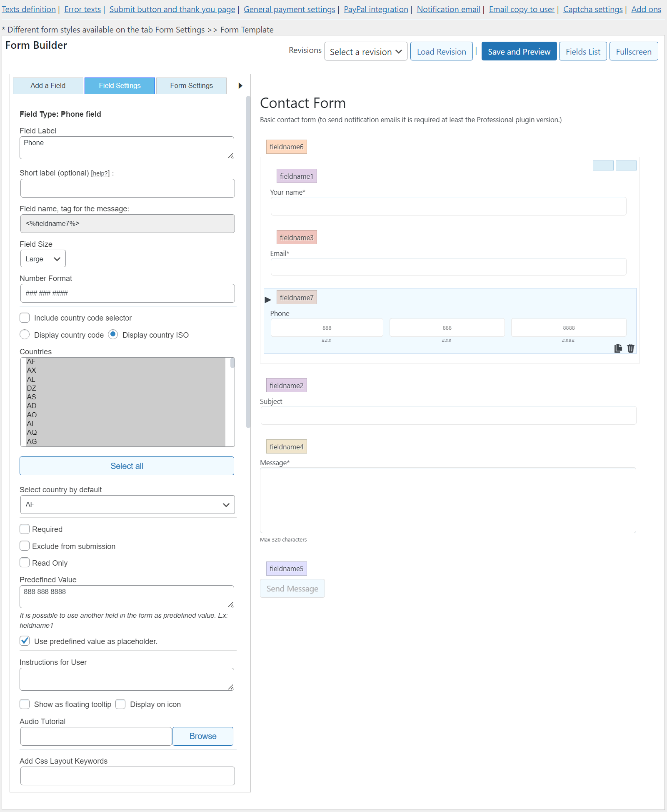The image size is (667, 812).
Task: Select the fieldname4 tag in the preview
Action: tap(287, 446)
